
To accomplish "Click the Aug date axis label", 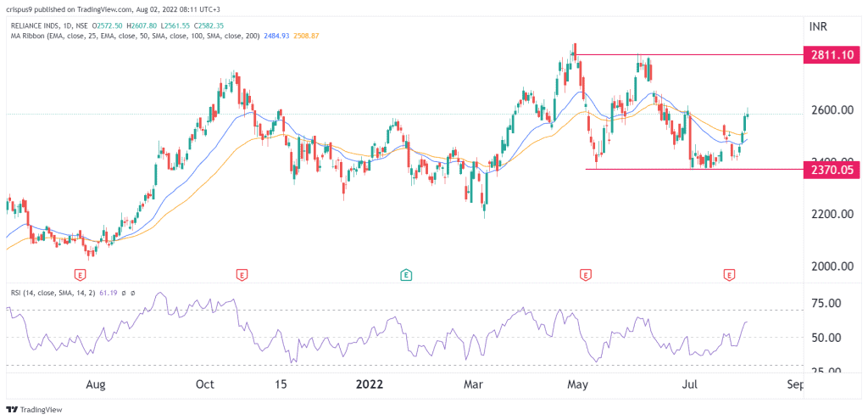I will [x=97, y=384].
